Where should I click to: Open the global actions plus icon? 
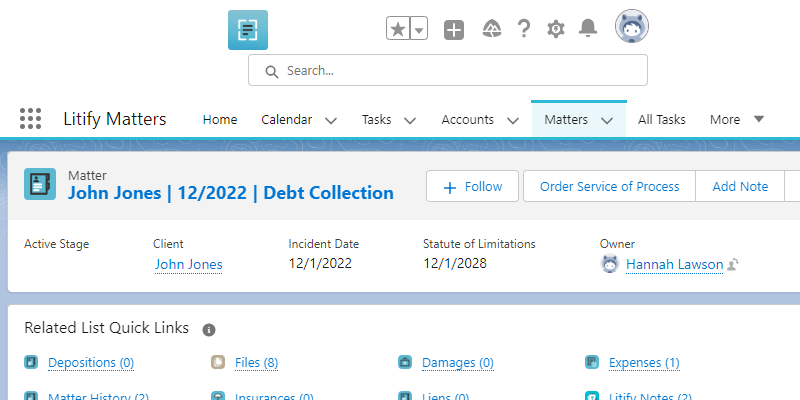point(454,29)
